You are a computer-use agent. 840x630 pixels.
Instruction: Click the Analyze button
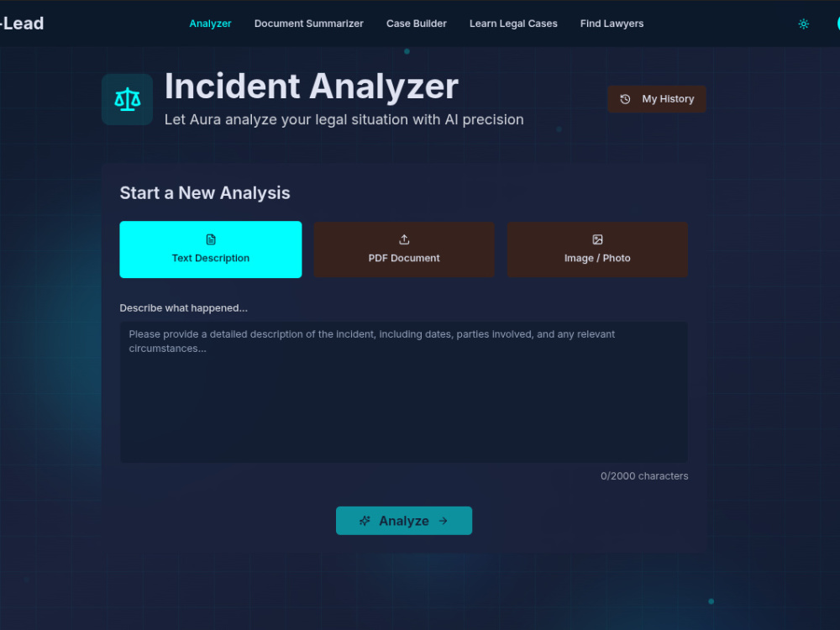coord(404,521)
